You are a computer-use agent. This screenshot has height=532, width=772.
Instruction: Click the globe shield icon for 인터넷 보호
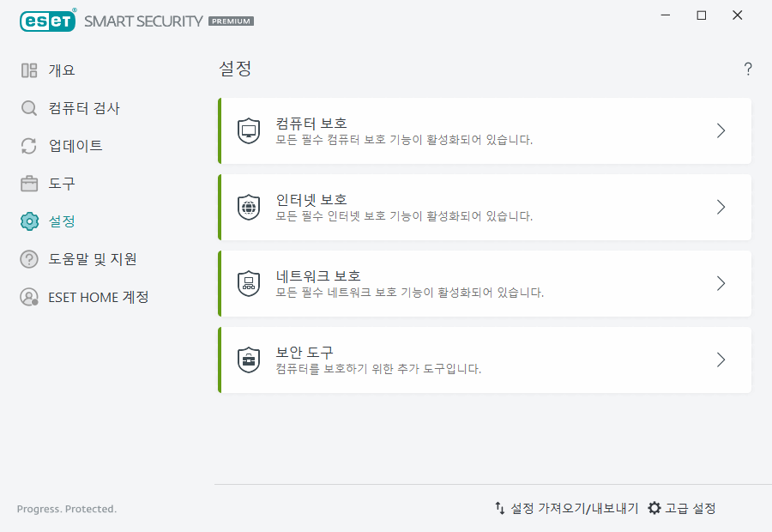pos(249,208)
